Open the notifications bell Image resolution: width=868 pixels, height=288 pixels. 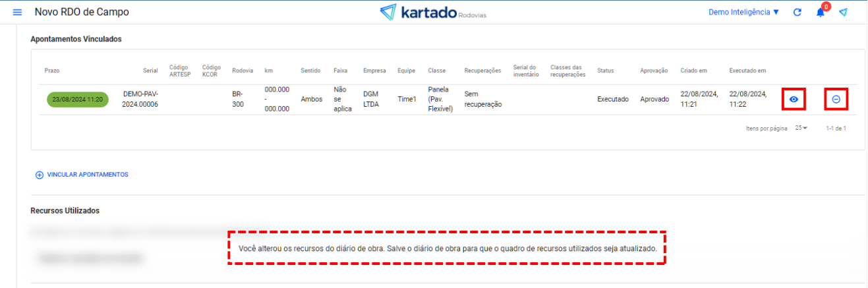(821, 13)
